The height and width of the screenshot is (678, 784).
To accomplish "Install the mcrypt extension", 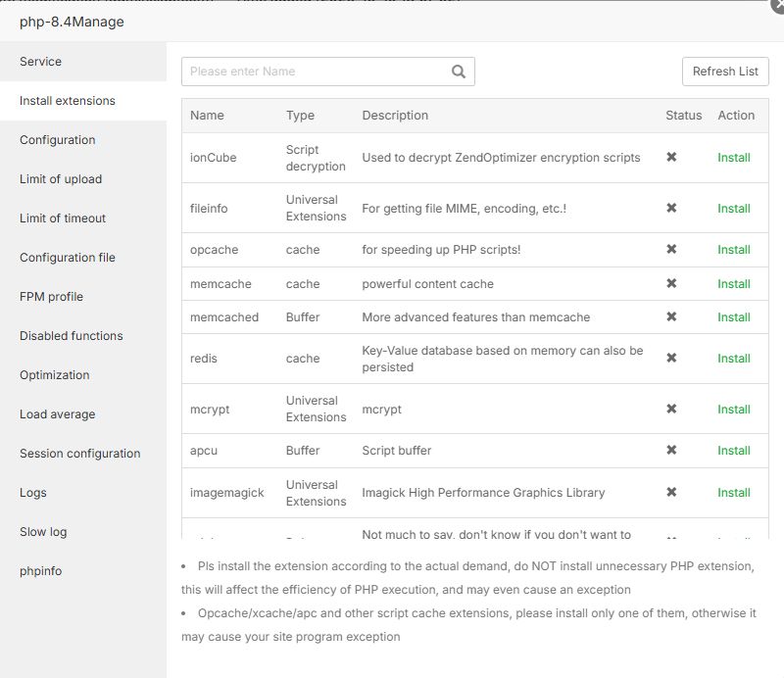I will (733, 409).
